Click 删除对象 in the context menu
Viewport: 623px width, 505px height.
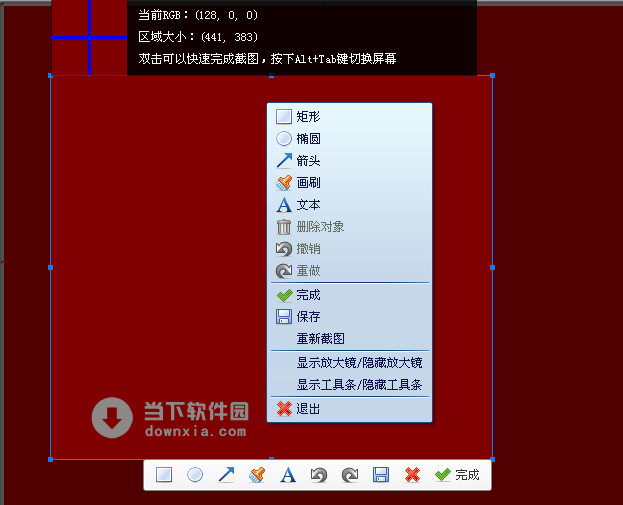(x=349, y=227)
